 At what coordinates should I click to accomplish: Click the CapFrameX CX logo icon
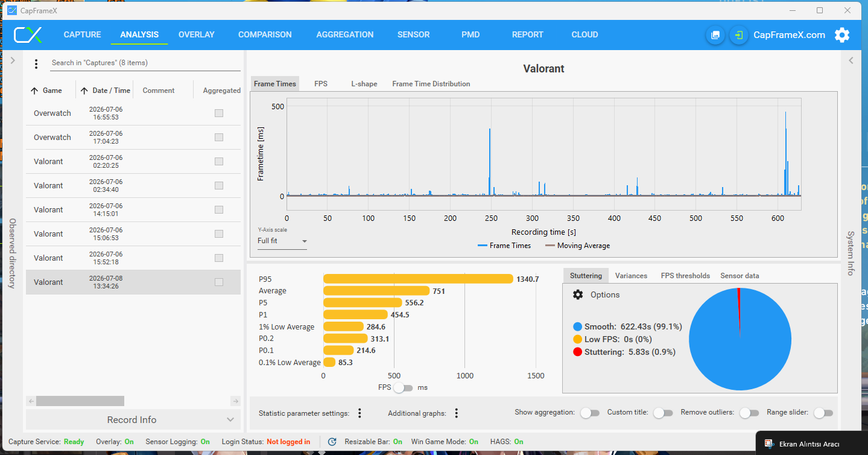click(x=28, y=35)
